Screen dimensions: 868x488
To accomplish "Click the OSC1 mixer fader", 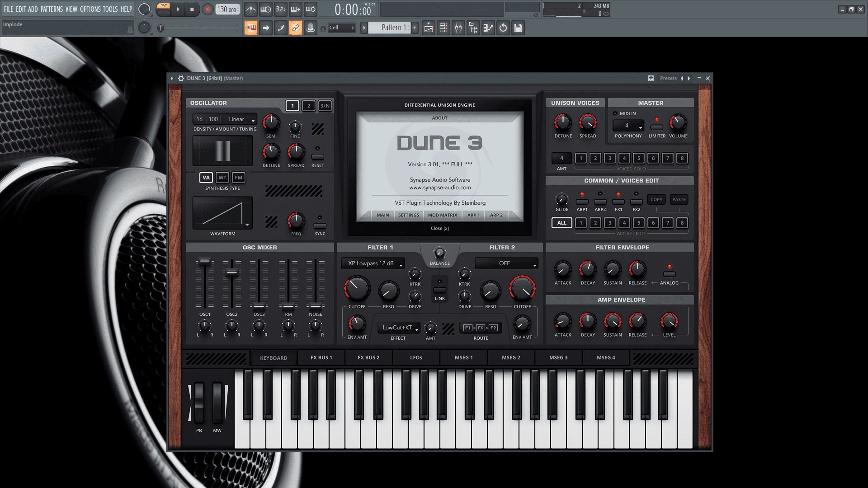I will (x=205, y=261).
